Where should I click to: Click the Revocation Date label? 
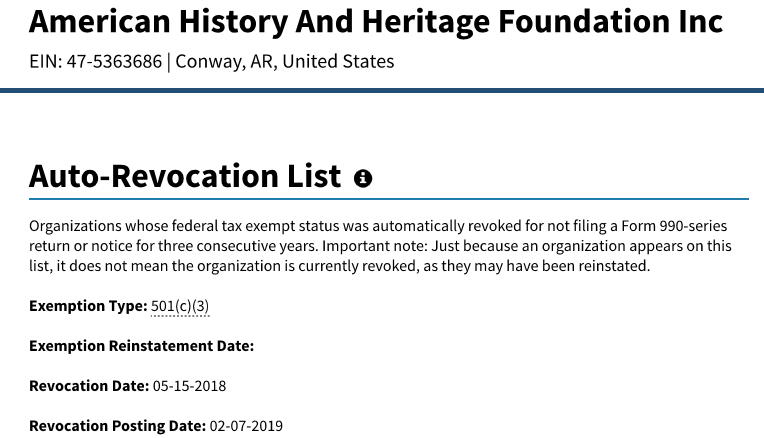89,386
